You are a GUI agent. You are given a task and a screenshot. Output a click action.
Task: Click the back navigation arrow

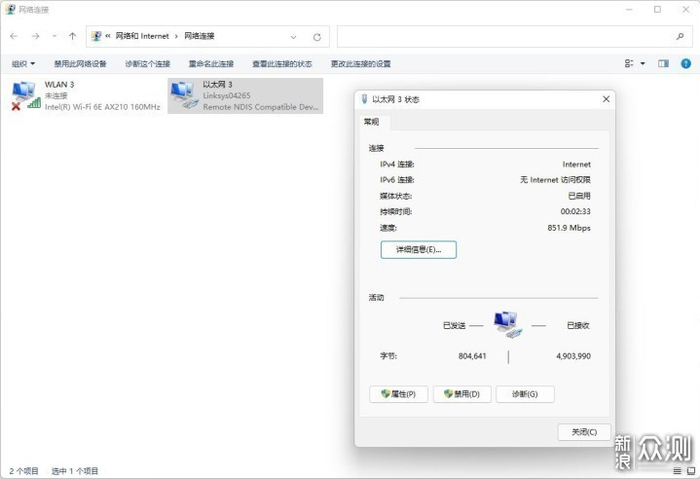(13, 36)
